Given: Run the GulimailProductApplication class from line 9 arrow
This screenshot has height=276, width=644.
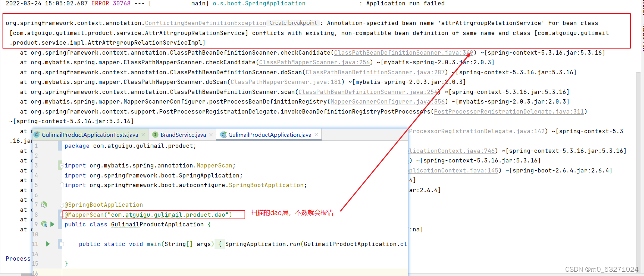Looking at the screenshot, I should 52,224.
